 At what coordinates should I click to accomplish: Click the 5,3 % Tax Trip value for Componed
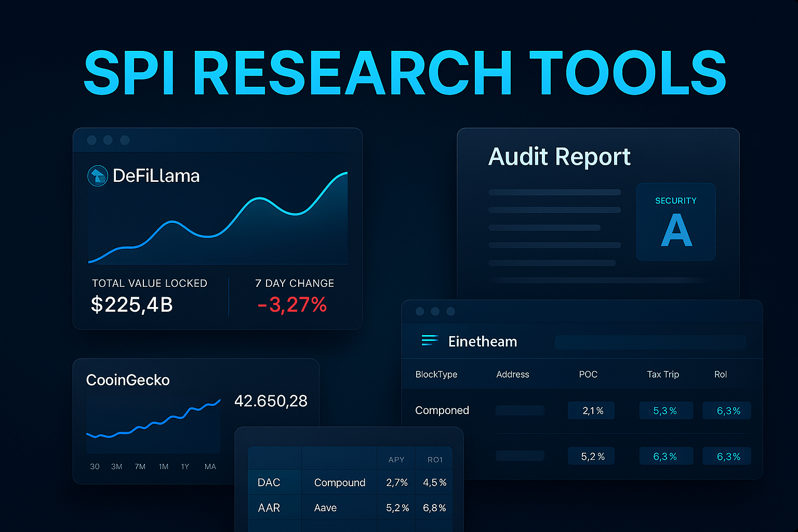click(x=666, y=410)
